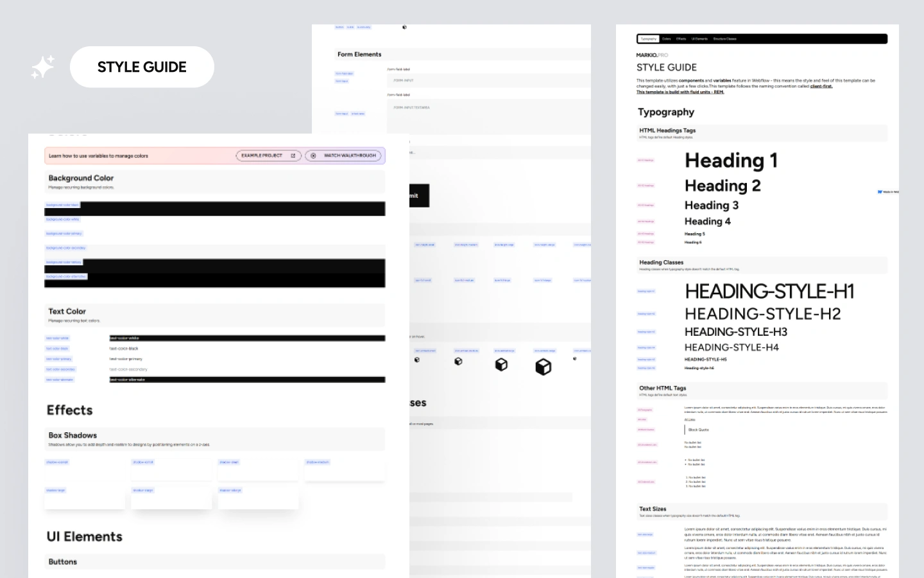This screenshot has width=924, height=578.
Task: Click the extra-large cube embed icon
Action: pos(544,366)
